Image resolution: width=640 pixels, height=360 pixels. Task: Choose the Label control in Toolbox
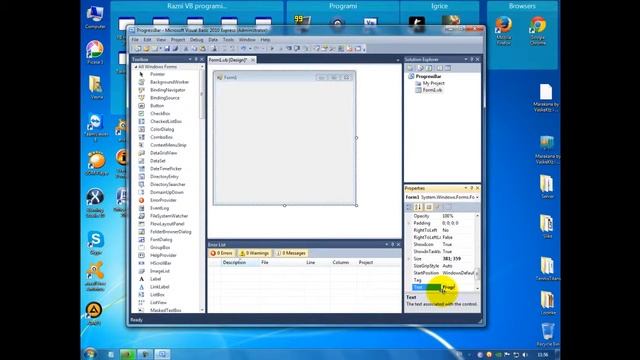(155, 279)
